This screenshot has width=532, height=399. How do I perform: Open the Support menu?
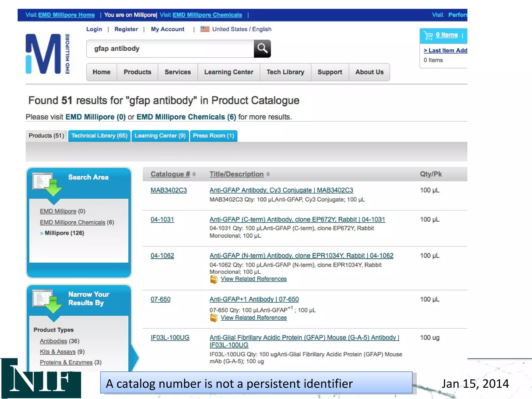330,72
